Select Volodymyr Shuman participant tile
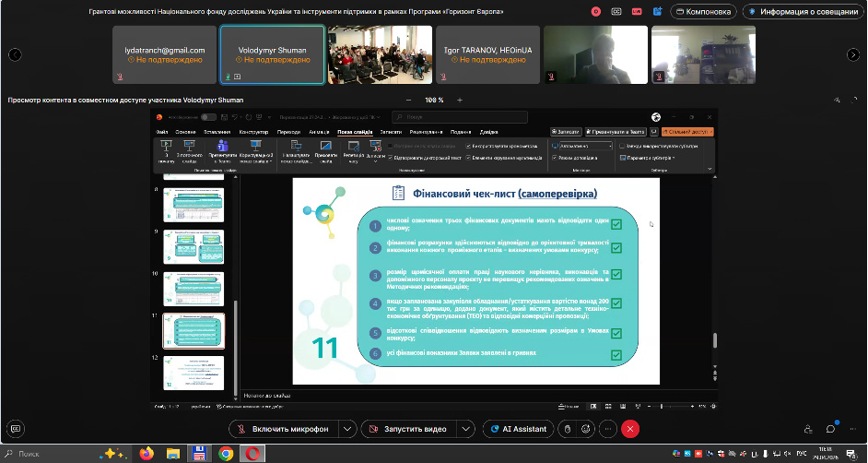Image resolution: width=868 pixels, height=463 pixels. pyautogui.click(x=272, y=53)
